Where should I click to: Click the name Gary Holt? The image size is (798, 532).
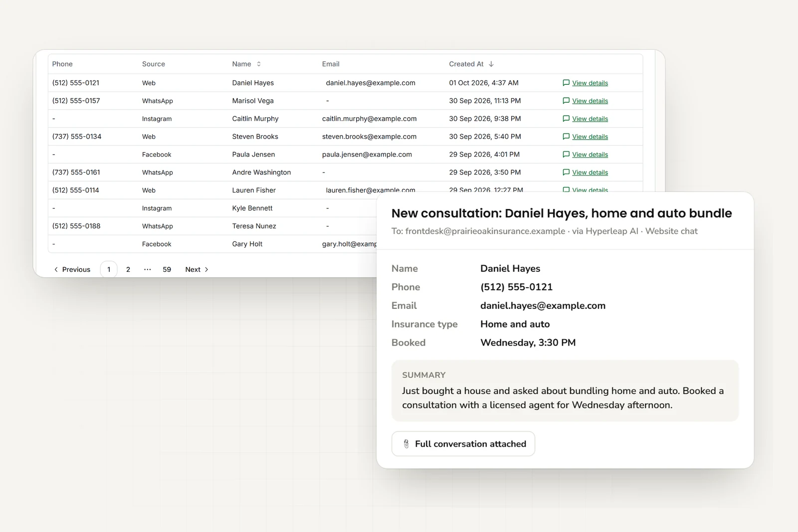click(247, 244)
